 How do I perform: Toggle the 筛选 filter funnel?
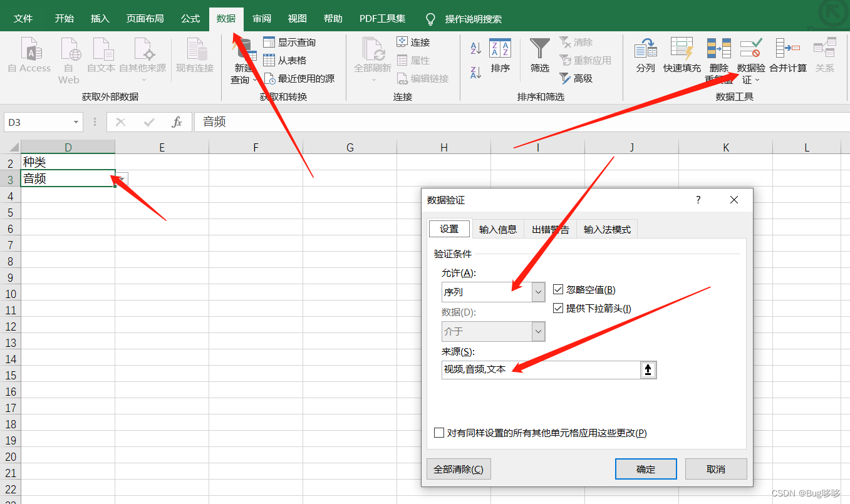click(540, 55)
